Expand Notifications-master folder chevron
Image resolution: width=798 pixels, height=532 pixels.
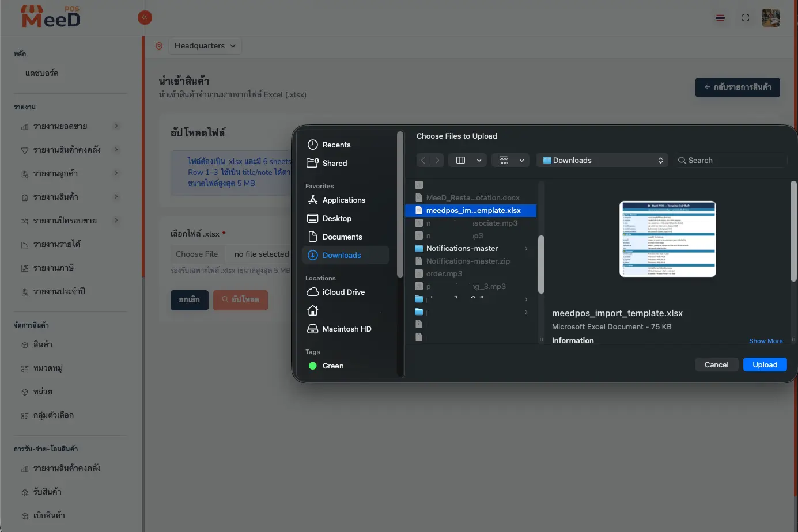(x=526, y=249)
